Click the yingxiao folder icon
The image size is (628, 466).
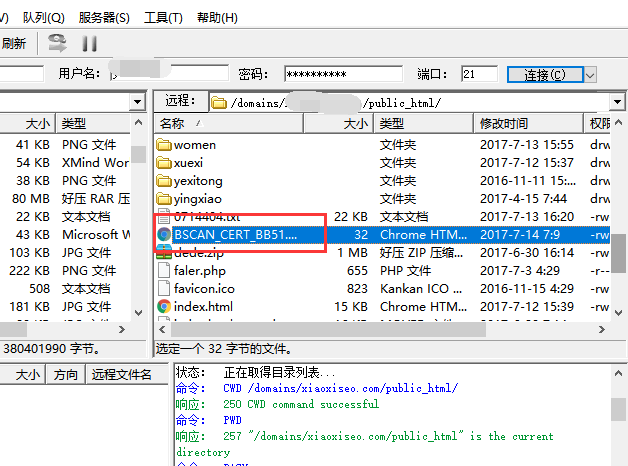pyautogui.click(x=164, y=199)
